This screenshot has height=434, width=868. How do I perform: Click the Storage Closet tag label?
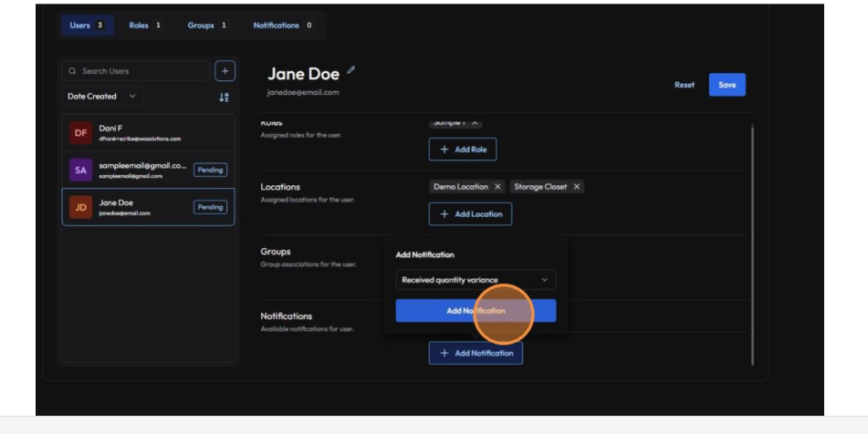click(540, 187)
